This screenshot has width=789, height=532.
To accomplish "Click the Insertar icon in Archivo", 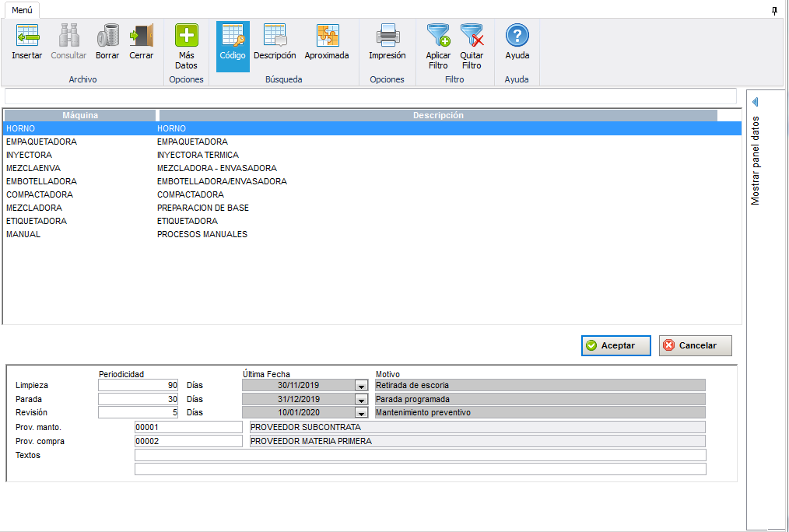I will 27,36.
